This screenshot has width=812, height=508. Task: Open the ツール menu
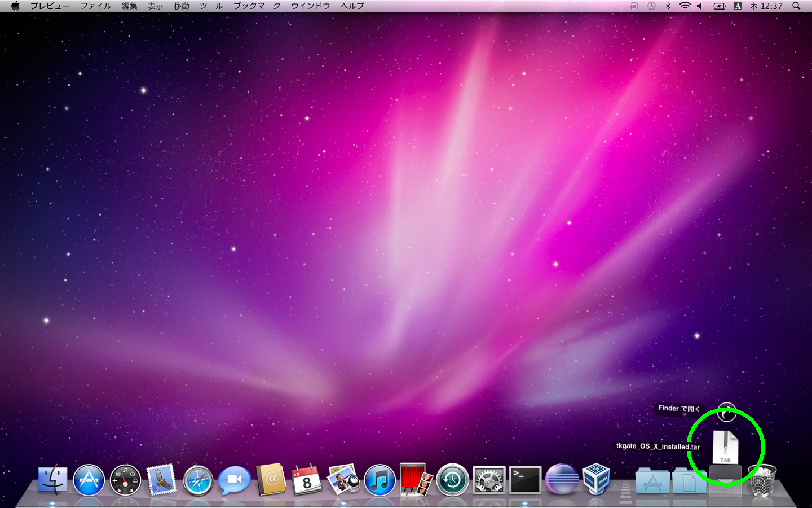(211, 6)
